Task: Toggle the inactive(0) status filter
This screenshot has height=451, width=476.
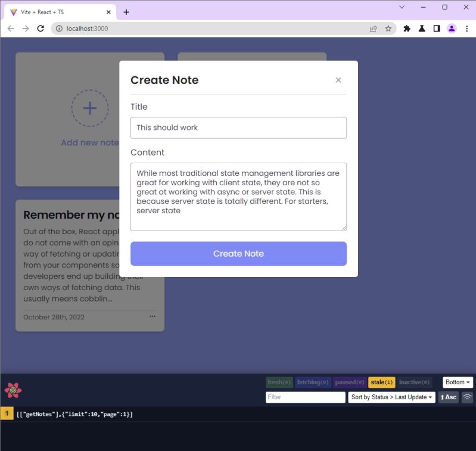Action: tap(415, 382)
